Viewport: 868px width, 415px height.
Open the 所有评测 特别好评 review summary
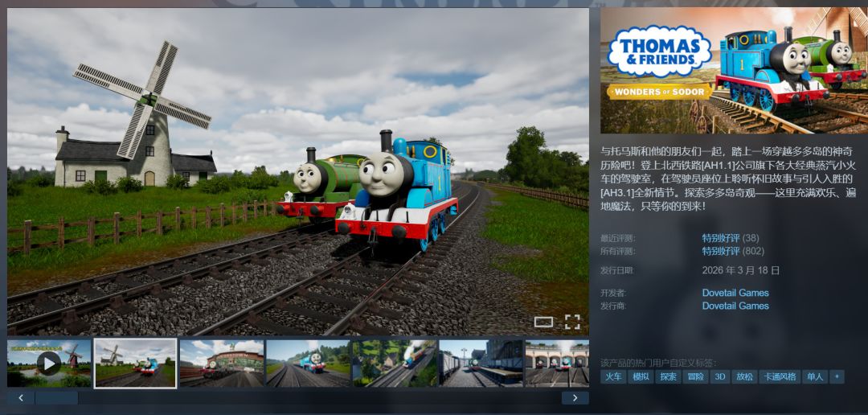pyautogui.click(x=721, y=251)
